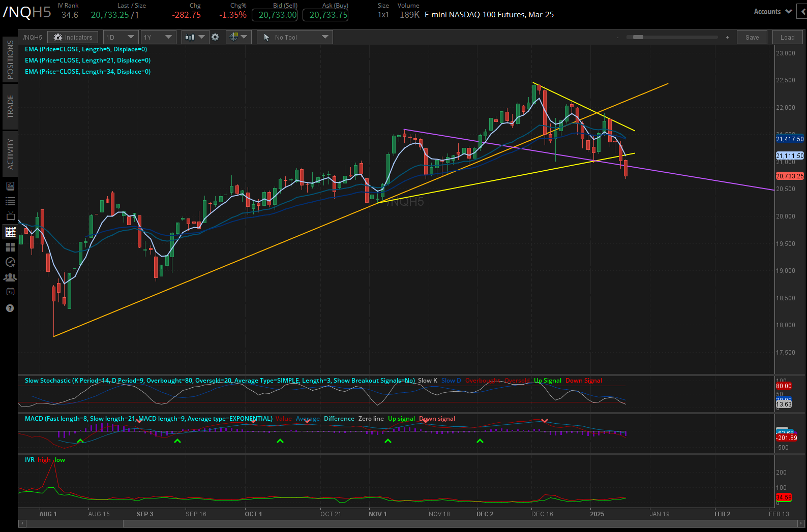
Task: Click the 2025 date axis label
Action: pos(597,514)
